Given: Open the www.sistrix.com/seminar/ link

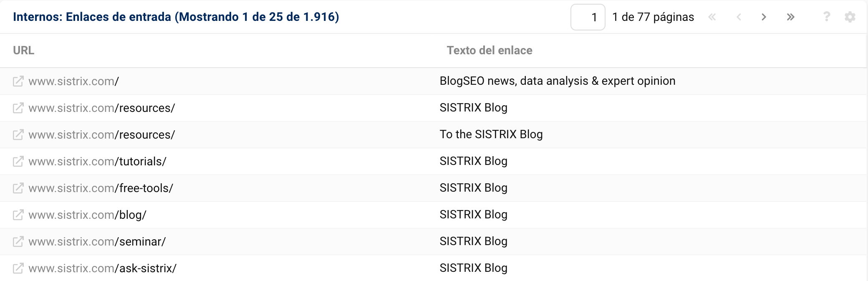Looking at the screenshot, I should (97, 242).
